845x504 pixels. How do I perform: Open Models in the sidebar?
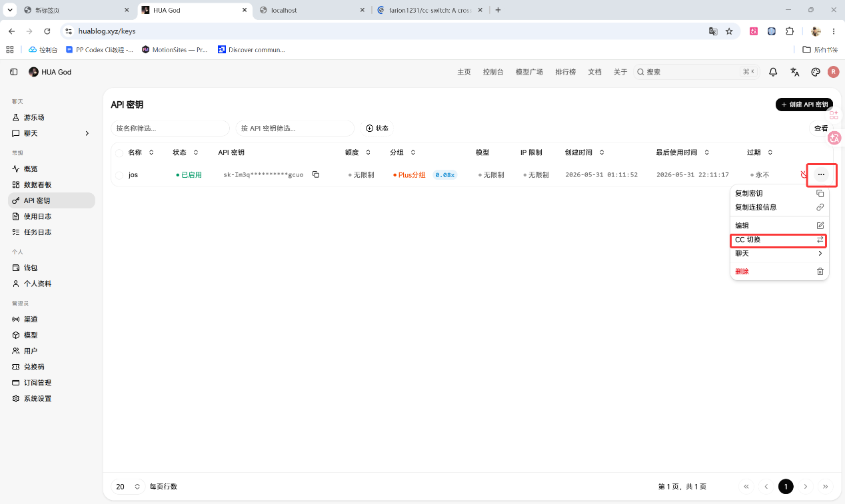pyautogui.click(x=51, y=335)
